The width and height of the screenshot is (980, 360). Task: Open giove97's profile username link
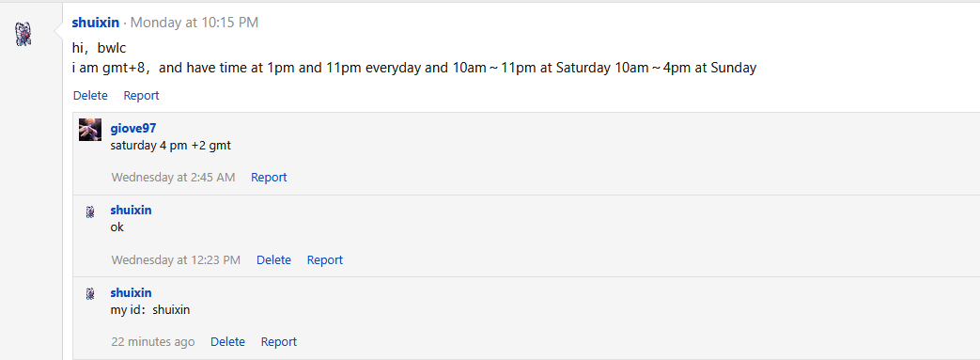pos(133,128)
